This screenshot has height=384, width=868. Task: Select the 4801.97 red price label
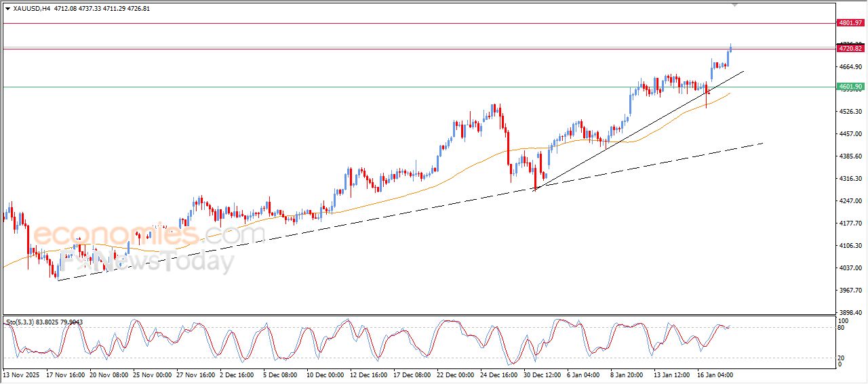click(x=850, y=23)
